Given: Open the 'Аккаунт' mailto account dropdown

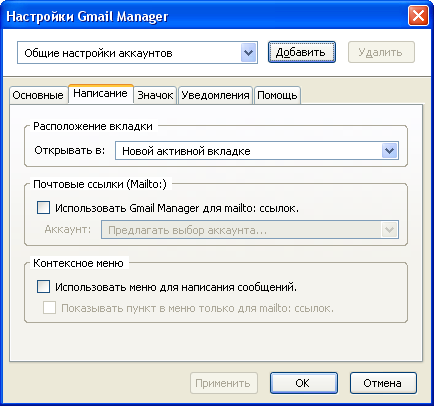Looking at the screenshot, I should point(250,230).
